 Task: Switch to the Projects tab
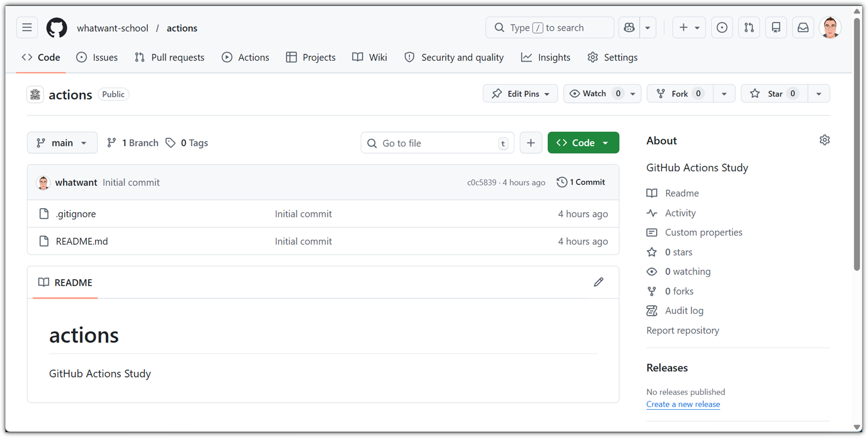click(x=311, y=57)
